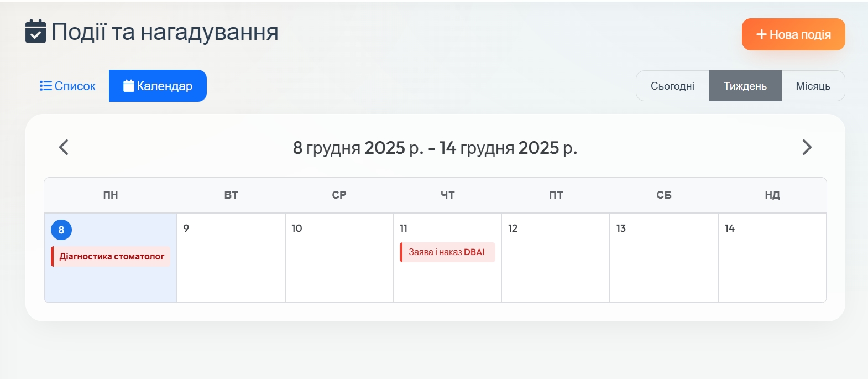Create a new event with Нова подія
Image resolution: width=868 pixels, height=379 pixels.
(793, 34)
